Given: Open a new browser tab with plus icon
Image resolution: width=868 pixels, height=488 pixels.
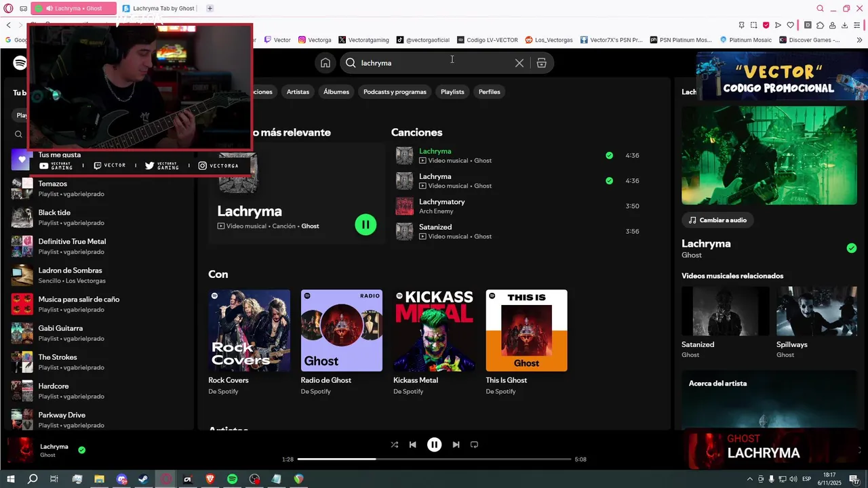Looking at the screenshot, I should (210, 8).
